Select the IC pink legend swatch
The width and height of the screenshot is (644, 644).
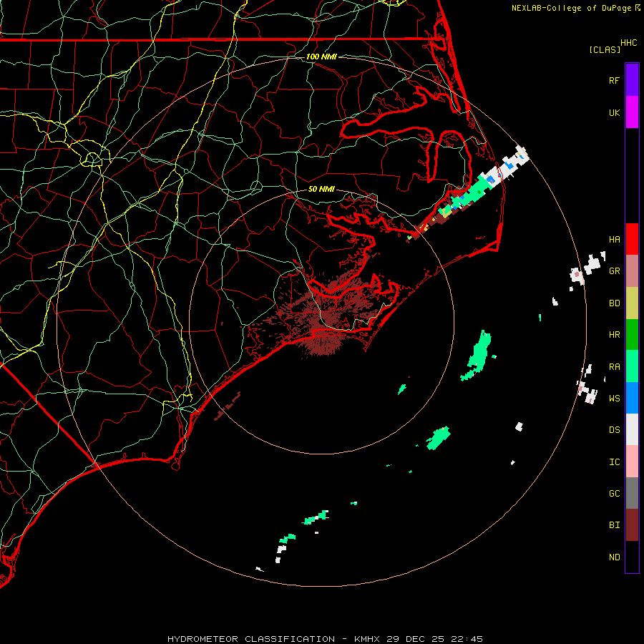tap(632, 462)
